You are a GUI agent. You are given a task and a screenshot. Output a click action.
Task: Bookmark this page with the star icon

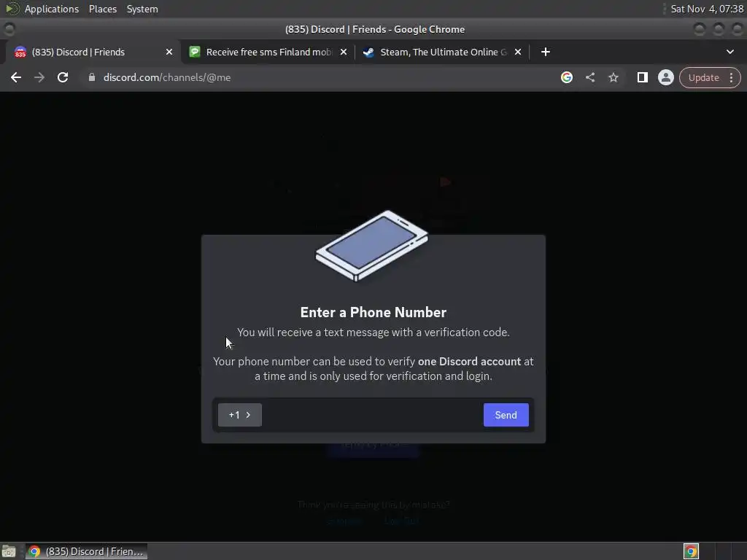(613, 77)
